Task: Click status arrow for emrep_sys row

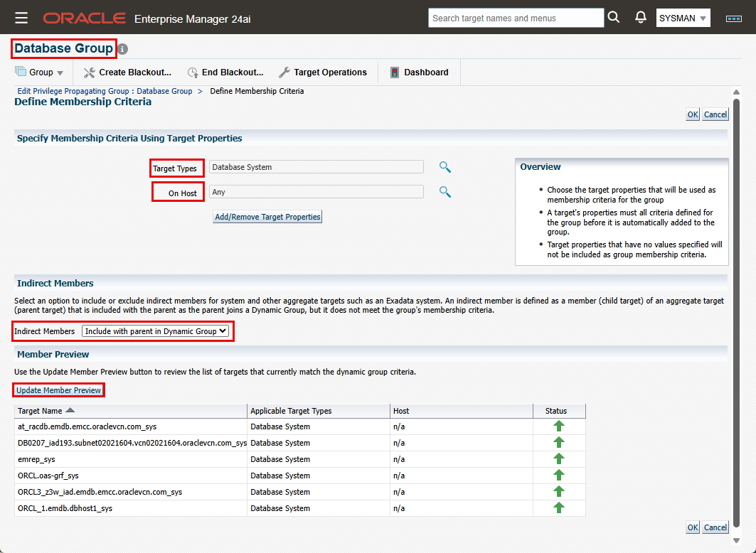Action: click(558, 459)
